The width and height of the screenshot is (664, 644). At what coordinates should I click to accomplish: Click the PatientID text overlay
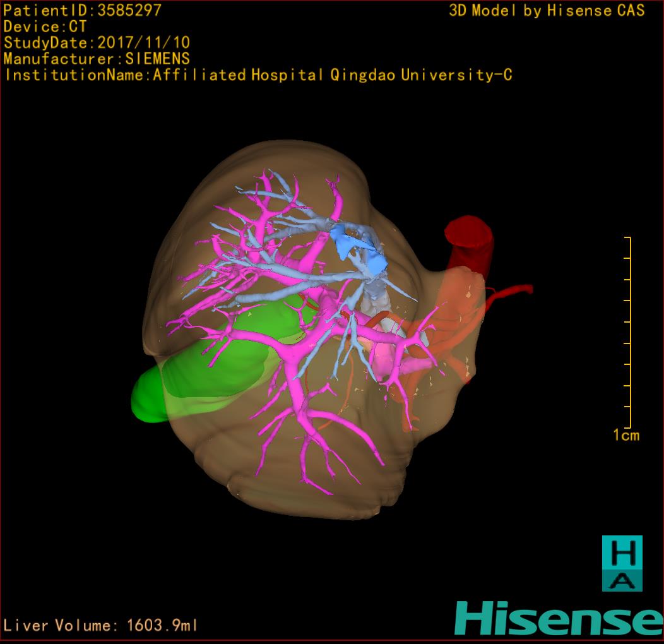pos(82,10)
